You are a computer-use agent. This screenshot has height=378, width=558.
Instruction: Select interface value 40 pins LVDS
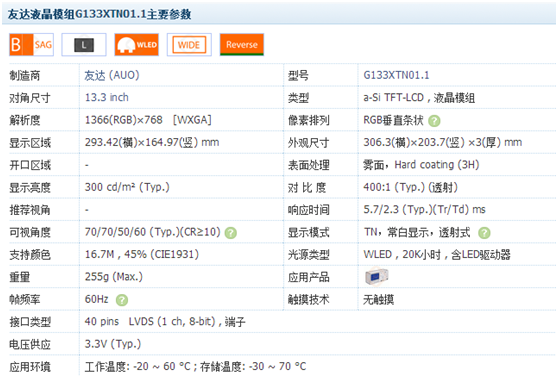165,321
